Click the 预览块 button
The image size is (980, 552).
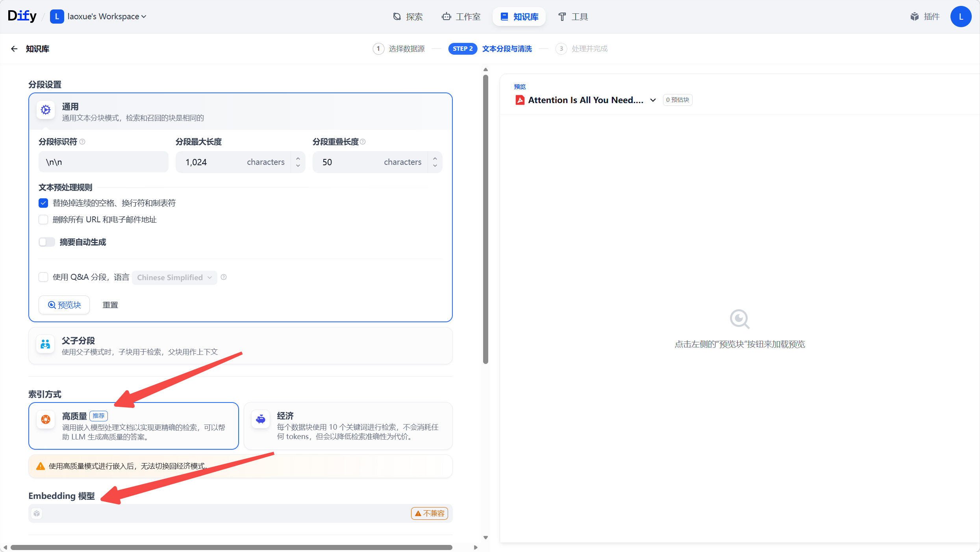tap(64, 305)
